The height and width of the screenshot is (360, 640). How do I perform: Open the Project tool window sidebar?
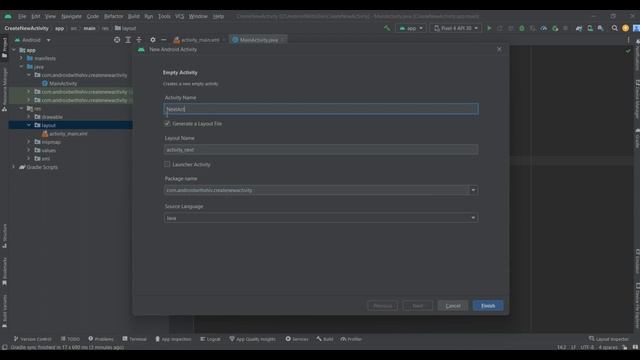(4, 48)
